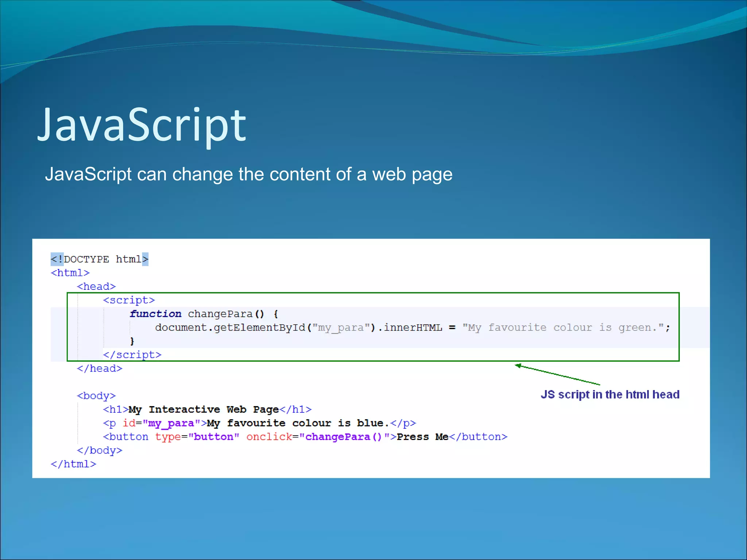The image size is (747, 560).
Task: Click the opening <script> tag
Action: (129, 300)
